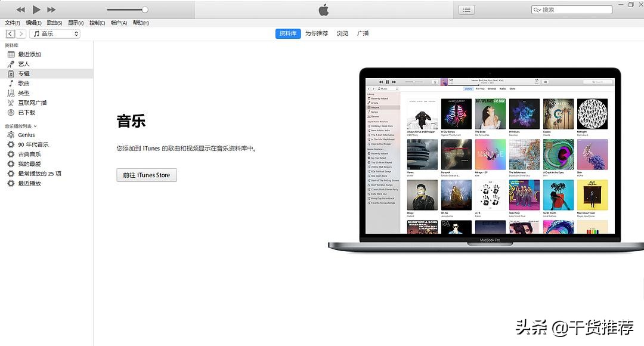Open the list view icon near the Apple logo
The height and width of the screenshot is (346, 644).
coord(466,9)
